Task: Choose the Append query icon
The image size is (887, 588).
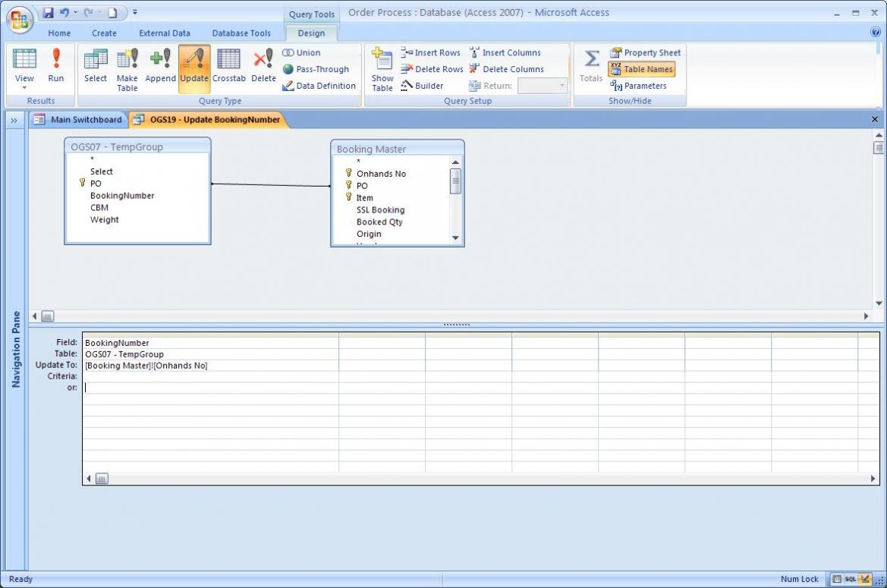Action: click(x=160, y=67)
